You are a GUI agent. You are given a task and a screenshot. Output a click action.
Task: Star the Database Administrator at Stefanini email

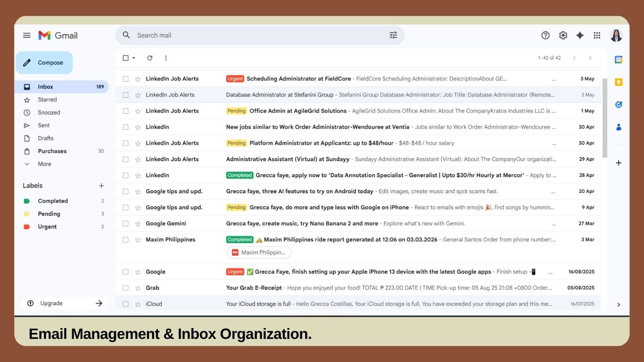pyautogui.click(x=138, y=95)
